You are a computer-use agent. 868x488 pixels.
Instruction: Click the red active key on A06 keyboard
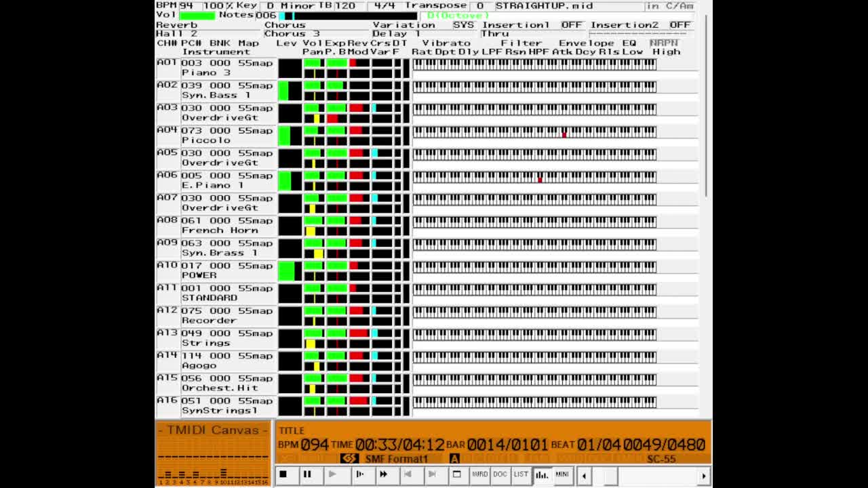tap(540, 180)
